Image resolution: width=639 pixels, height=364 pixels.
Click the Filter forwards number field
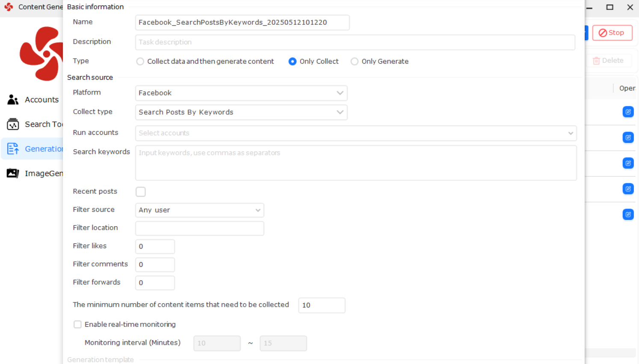[155, 283]
